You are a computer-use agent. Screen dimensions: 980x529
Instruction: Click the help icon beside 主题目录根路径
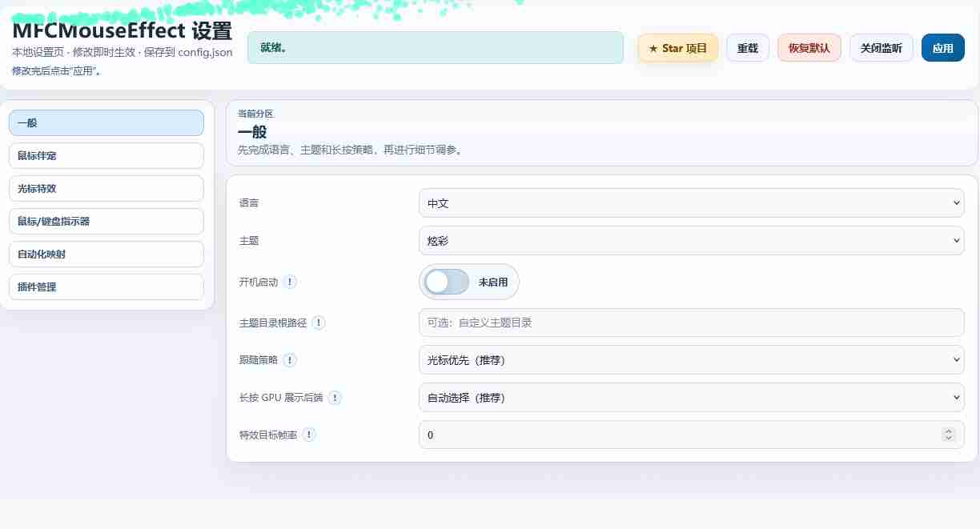pos(319,323)
